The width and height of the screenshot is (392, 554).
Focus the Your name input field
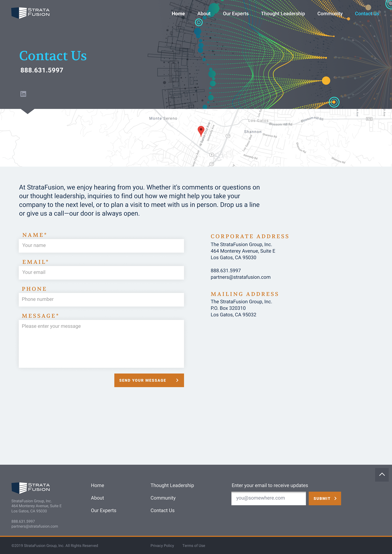(x=101, y=245)
